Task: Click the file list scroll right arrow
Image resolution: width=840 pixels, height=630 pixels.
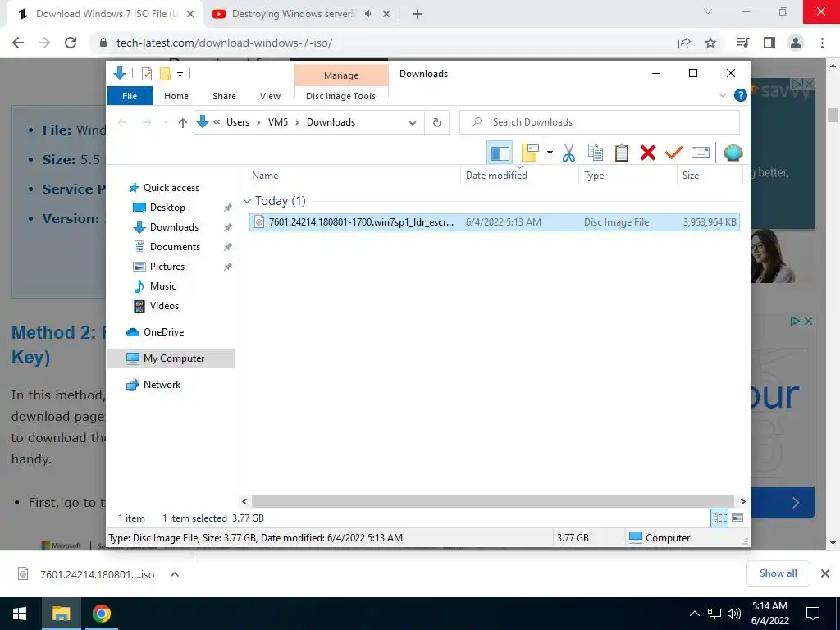Action: [x=742, y=501]
